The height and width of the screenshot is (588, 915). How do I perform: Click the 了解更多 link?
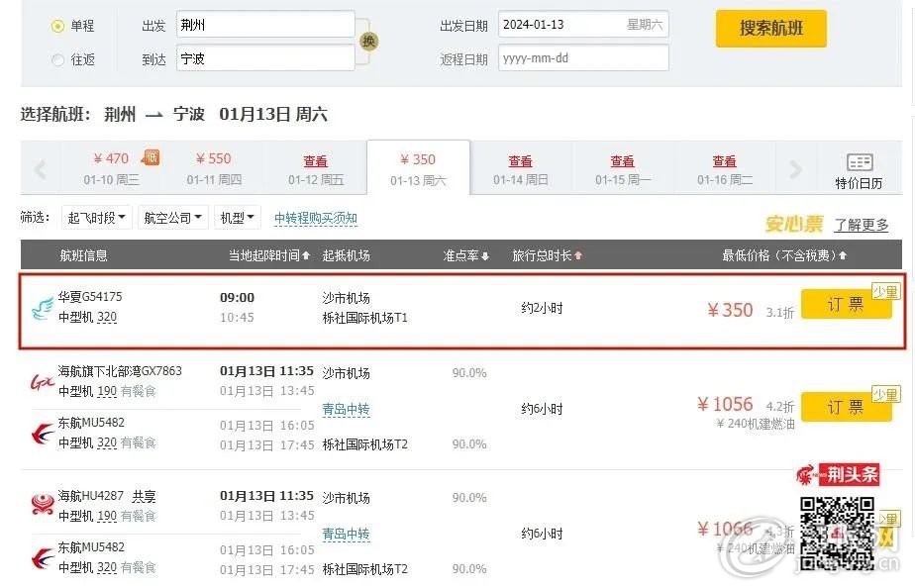pos(861,225)
